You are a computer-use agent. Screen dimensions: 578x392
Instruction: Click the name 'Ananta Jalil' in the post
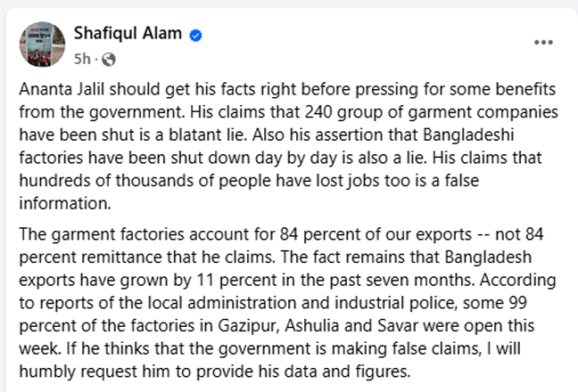pos(62,89)
